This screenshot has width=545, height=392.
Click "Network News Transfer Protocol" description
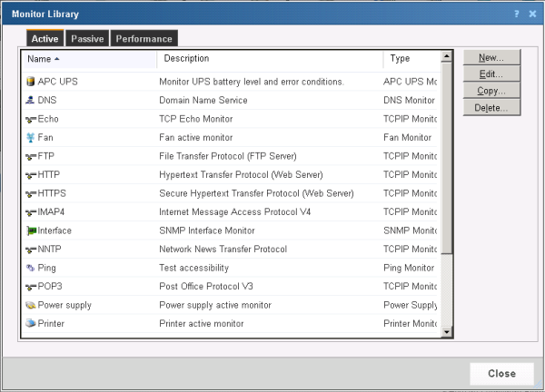pos(223,249)
